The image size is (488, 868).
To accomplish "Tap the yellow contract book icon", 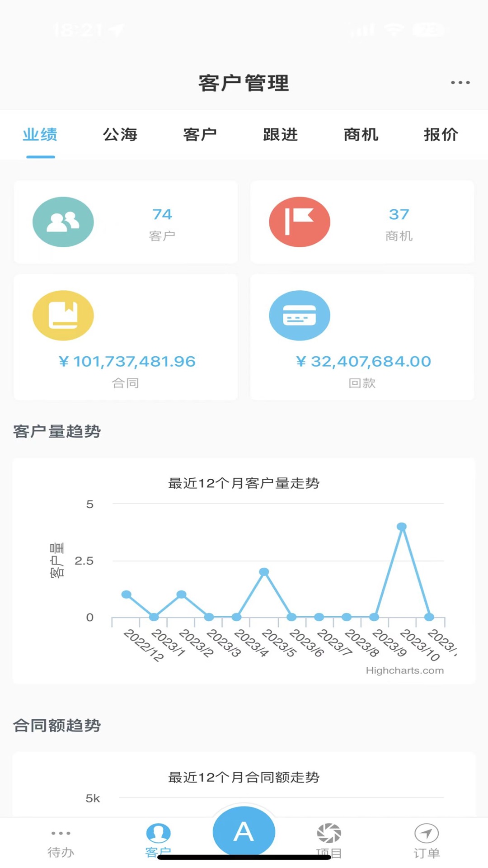I will (x=63, y=316).
